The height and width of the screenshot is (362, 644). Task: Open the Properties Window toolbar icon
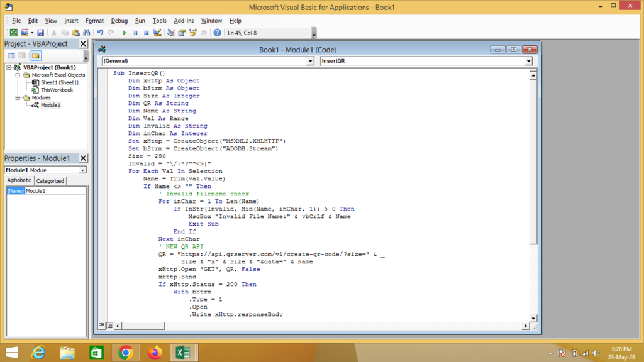pos(182,33)
